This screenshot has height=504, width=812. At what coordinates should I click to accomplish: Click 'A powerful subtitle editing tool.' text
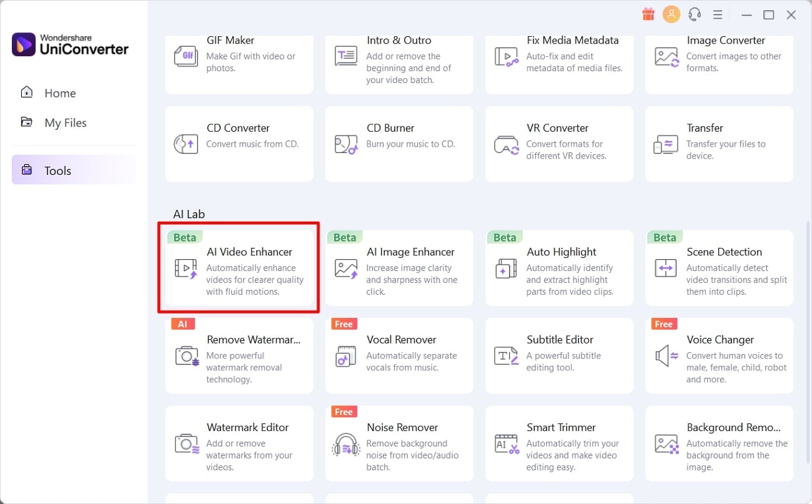563,362
